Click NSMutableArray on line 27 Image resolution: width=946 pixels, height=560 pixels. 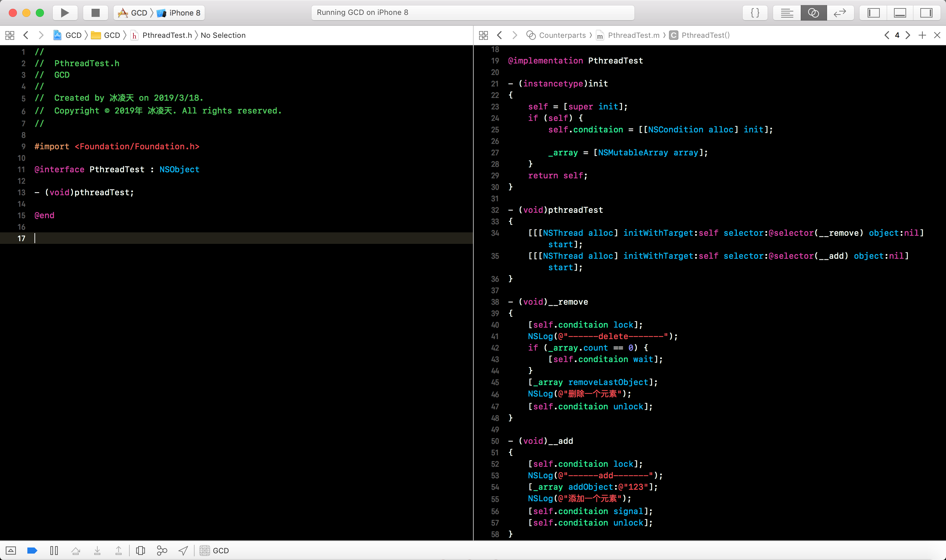click(633, 153)
